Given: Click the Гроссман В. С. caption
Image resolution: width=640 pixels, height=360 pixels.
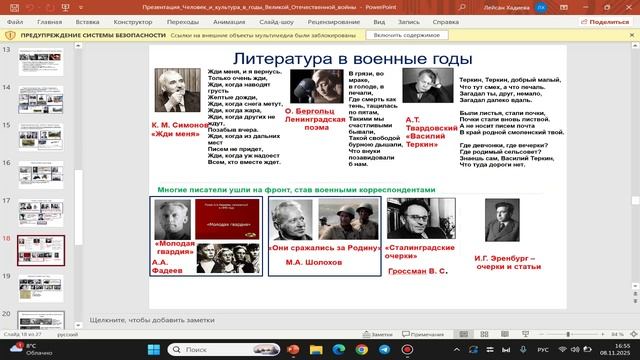Looking at the screenshot, I should click(x=418, y=271).
